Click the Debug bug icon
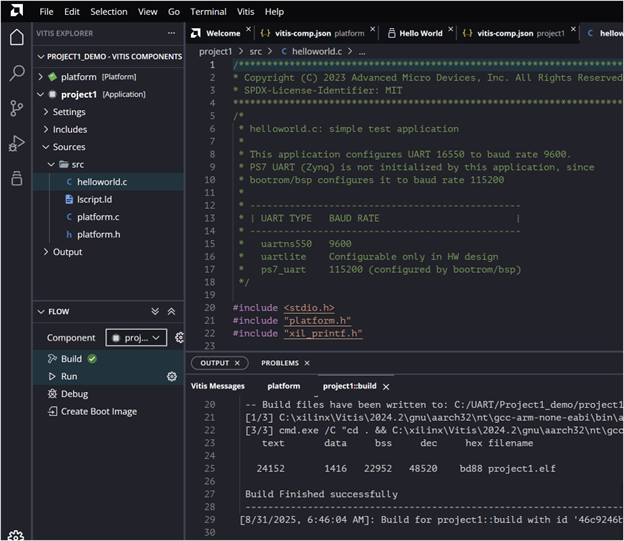 tap(52, 394)
